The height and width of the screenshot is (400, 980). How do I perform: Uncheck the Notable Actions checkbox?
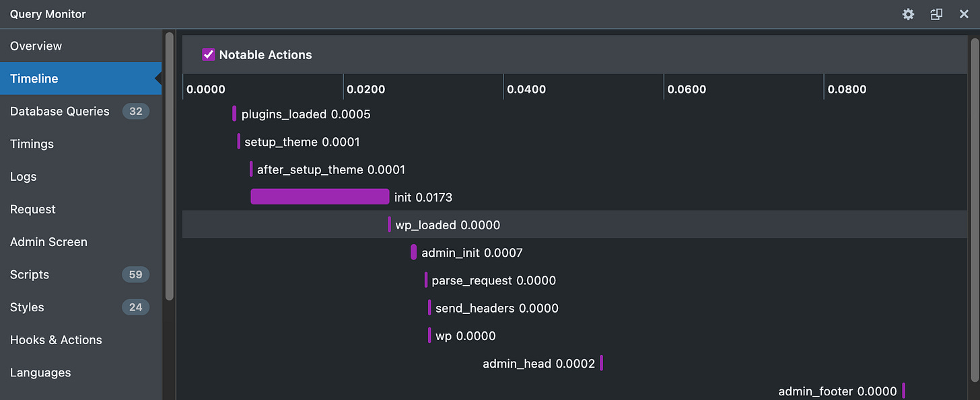(209, 54)
